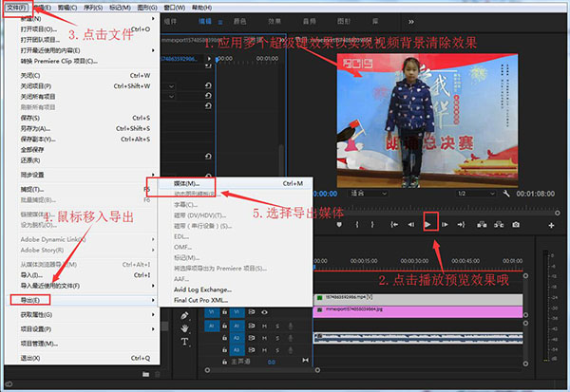Step forward one frame in program monitor
The image size is (570, 392).
point(445,225)
